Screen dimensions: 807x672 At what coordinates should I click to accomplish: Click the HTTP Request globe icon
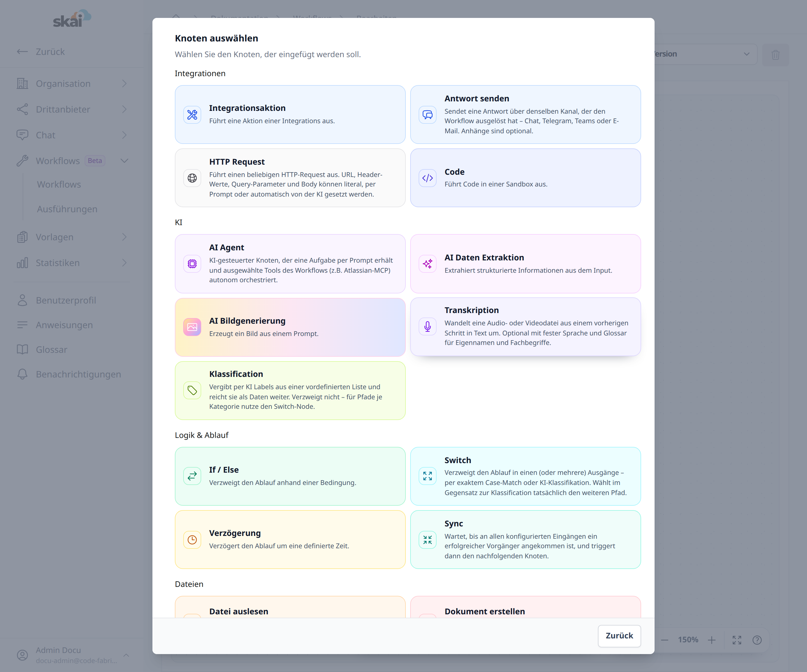pyautogui.click(x=192, y=178)
